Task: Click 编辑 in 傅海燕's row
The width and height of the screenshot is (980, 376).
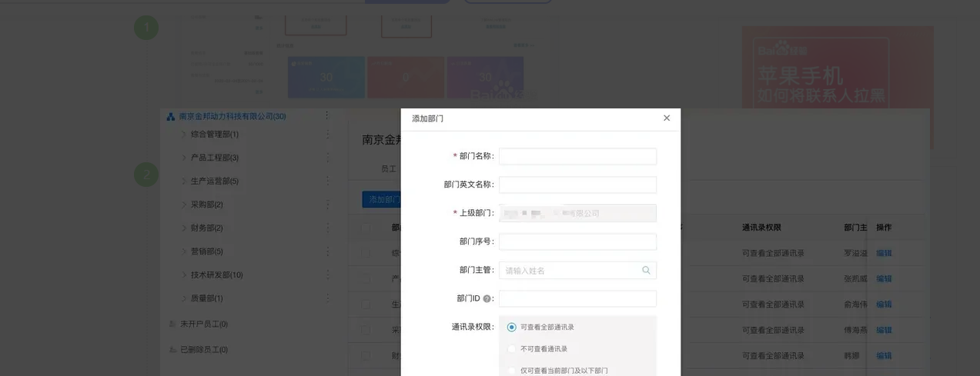Action: [884, 330]
